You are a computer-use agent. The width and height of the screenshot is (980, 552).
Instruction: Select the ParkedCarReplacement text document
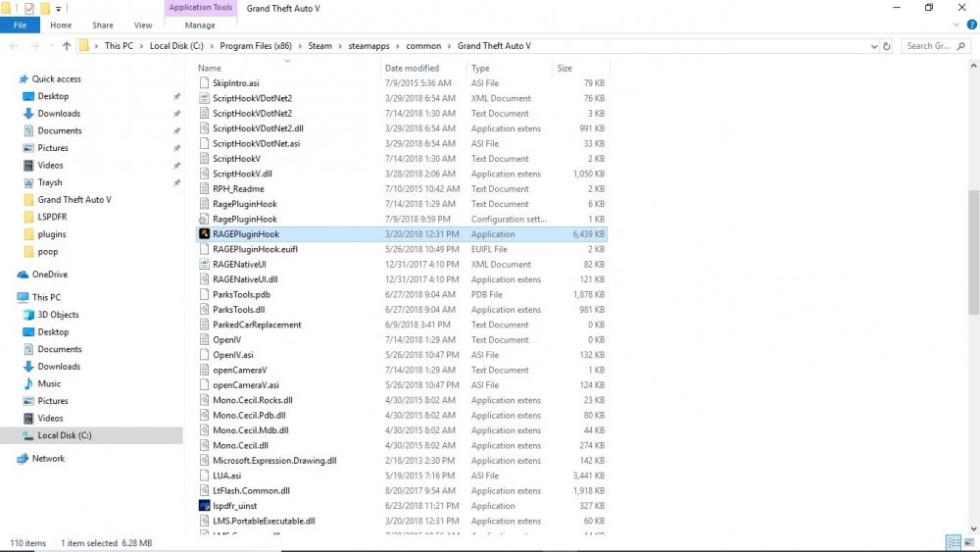pos(257,325)
